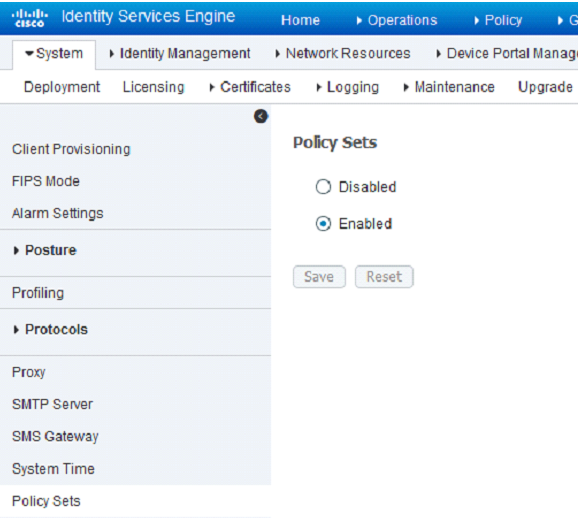Expand the Device Portal Management menu
This screenshot has width=578, height=518.
coord(507,54)
